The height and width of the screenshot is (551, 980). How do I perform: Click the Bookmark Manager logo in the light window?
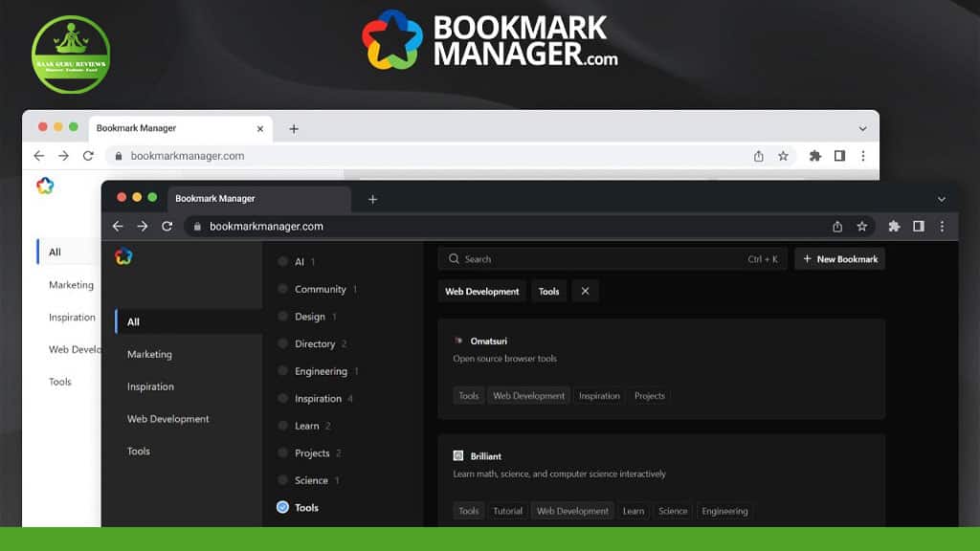[x=45, y=186]
